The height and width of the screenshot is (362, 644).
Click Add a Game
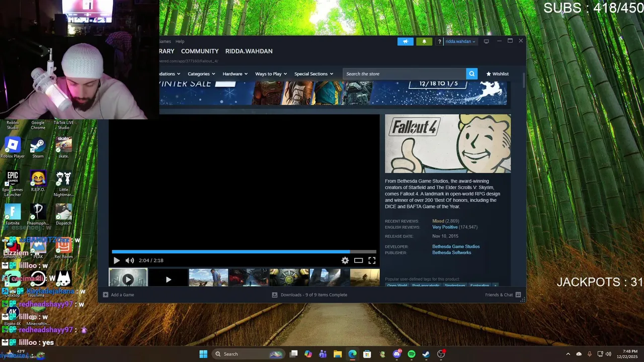point(118,295)
